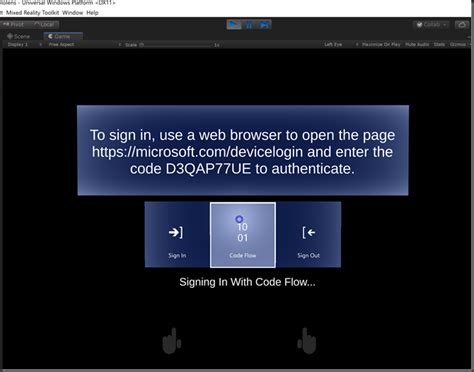Click the Step frame button
474x372 pixels.
264,25
